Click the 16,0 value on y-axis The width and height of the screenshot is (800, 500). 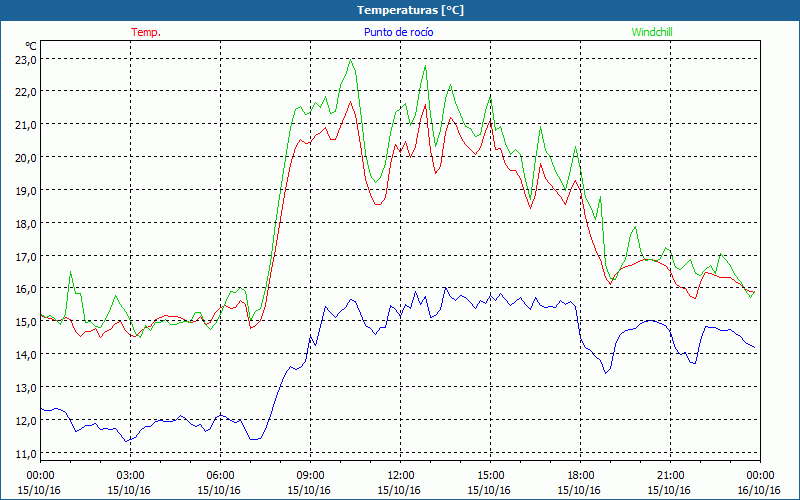tap(26, 289)
